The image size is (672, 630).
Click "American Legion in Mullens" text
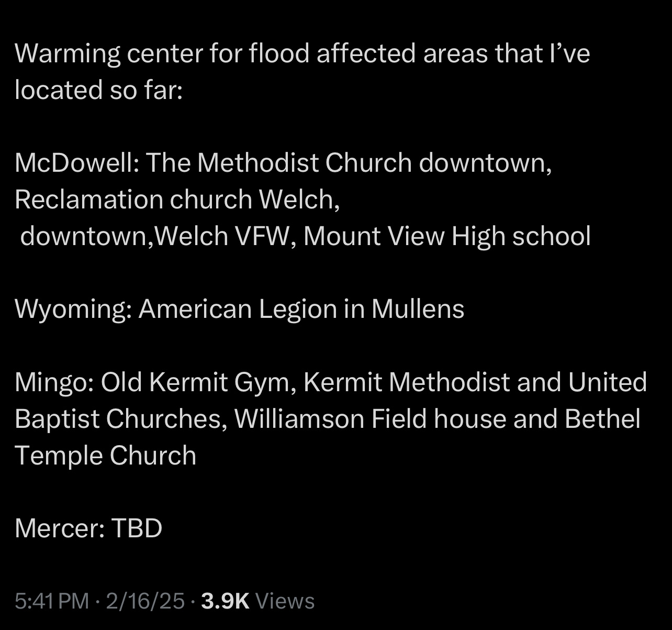coord(301,309)
